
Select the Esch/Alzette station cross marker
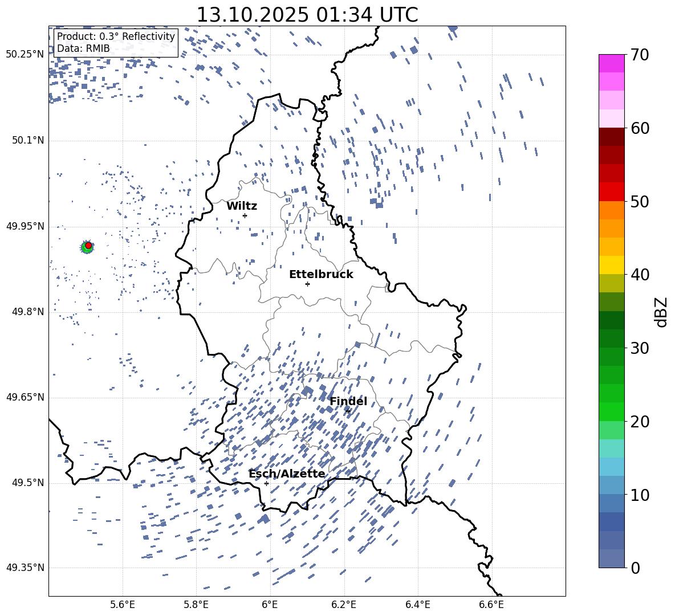[266, 483]
